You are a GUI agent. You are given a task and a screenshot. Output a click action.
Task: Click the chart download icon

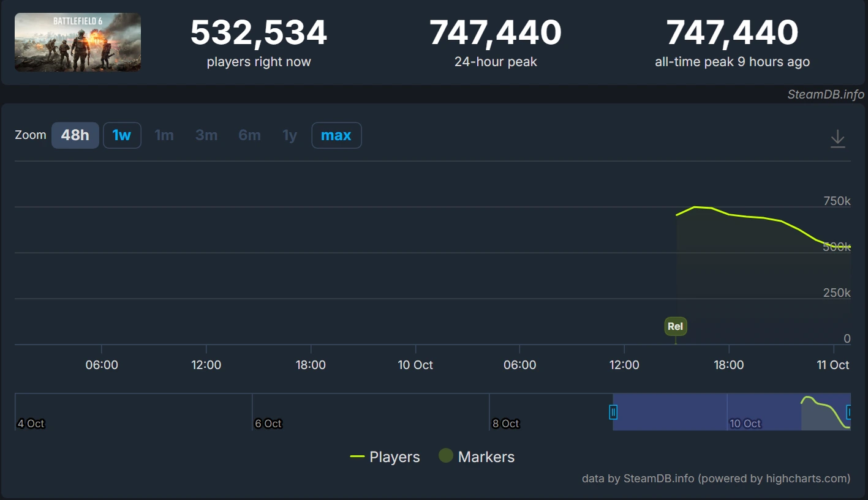coord(837,139)
